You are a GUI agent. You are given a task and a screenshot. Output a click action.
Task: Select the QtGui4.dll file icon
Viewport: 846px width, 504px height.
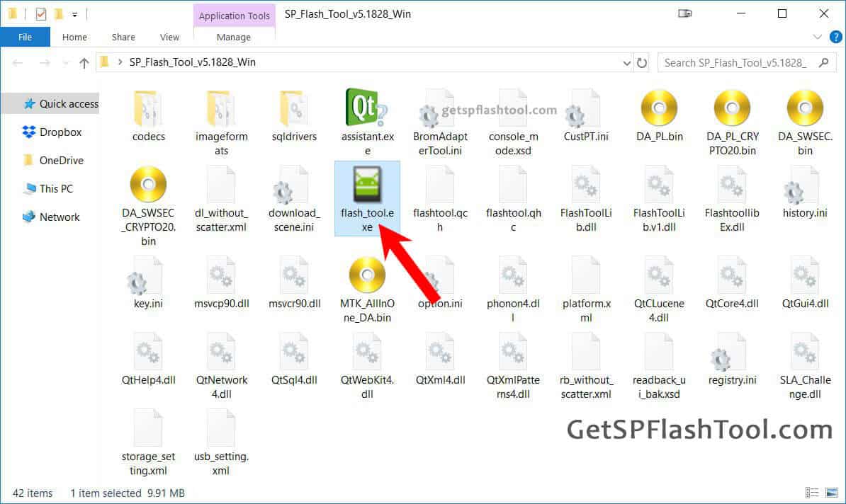click(805, 275)
